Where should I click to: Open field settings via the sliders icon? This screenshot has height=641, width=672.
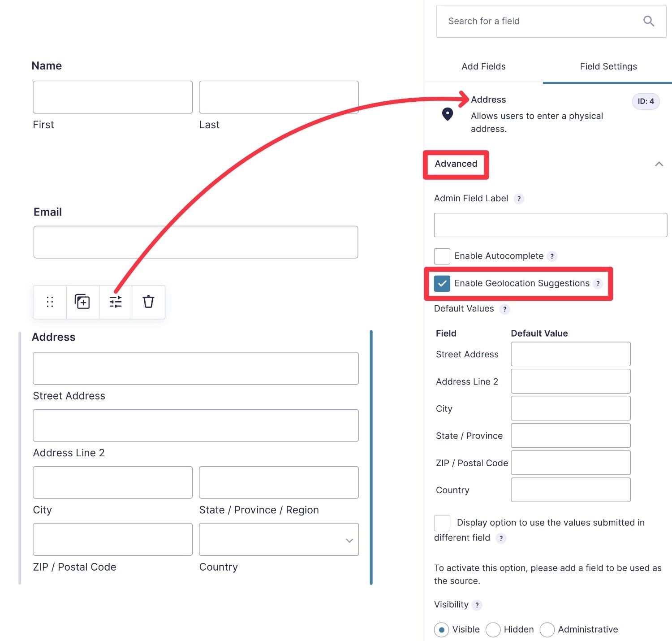(x=116, y=302)
